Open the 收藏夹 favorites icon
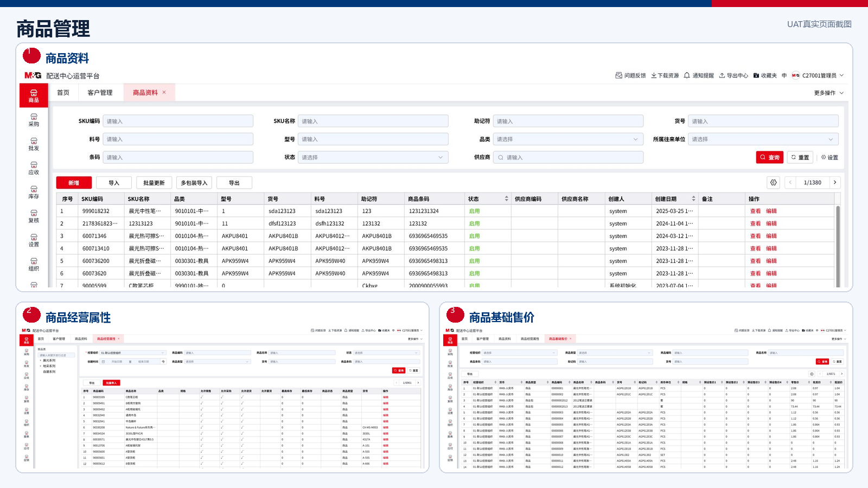The image size is (868, 488). coord(756,75)
